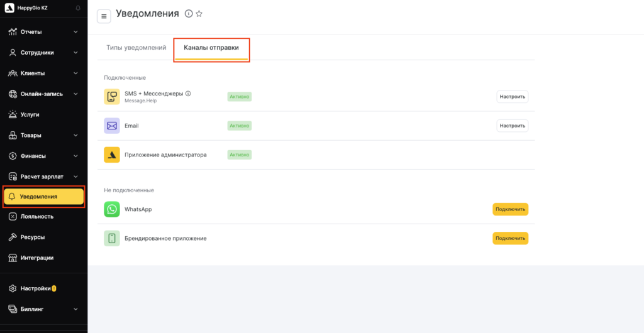The image size is (644, 333).
Task: Expand the Отчеты sidebar section
Action: 75,31
